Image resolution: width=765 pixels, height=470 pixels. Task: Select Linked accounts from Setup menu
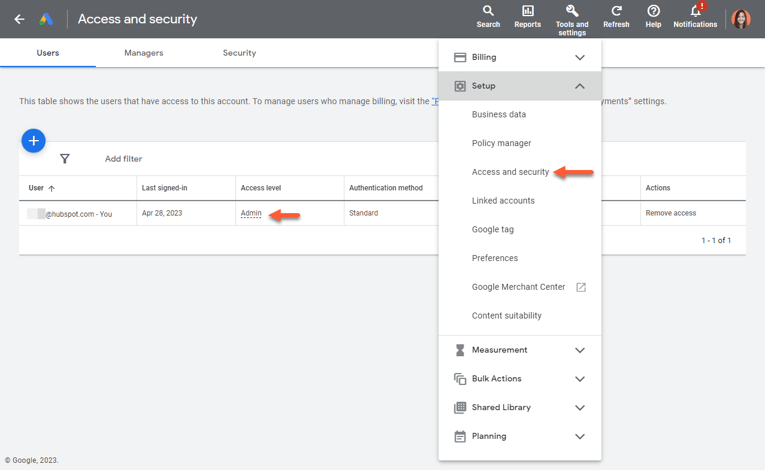point(503,201)
